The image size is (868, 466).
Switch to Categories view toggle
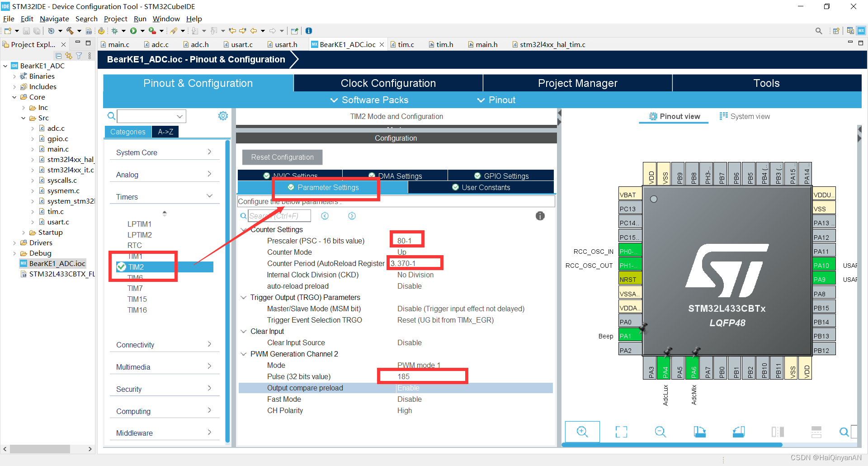point(128,132)
